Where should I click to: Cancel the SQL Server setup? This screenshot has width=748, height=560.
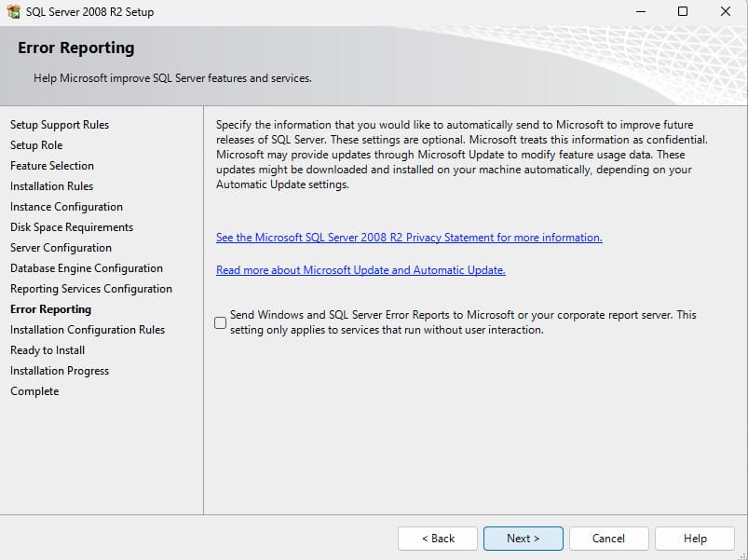(x=608, y=539)
